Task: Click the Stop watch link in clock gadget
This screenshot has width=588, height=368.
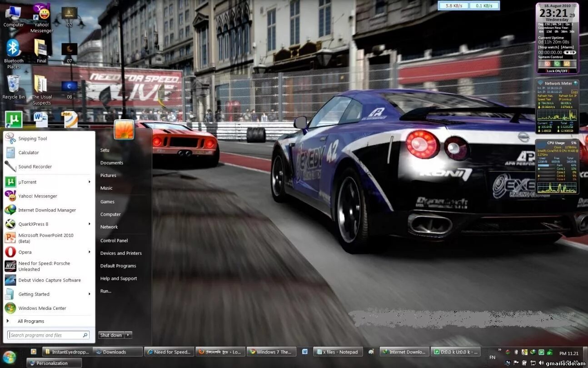Action: click(x=549, y=47)
